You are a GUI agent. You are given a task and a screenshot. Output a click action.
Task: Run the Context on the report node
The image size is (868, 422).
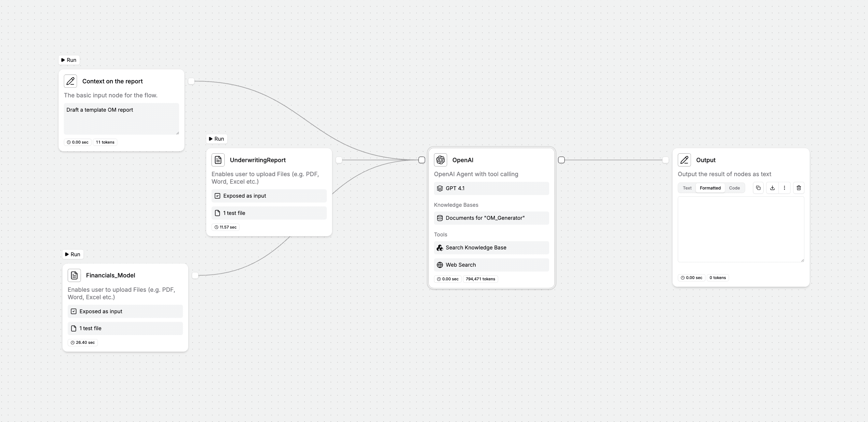(x=69, y=60)
